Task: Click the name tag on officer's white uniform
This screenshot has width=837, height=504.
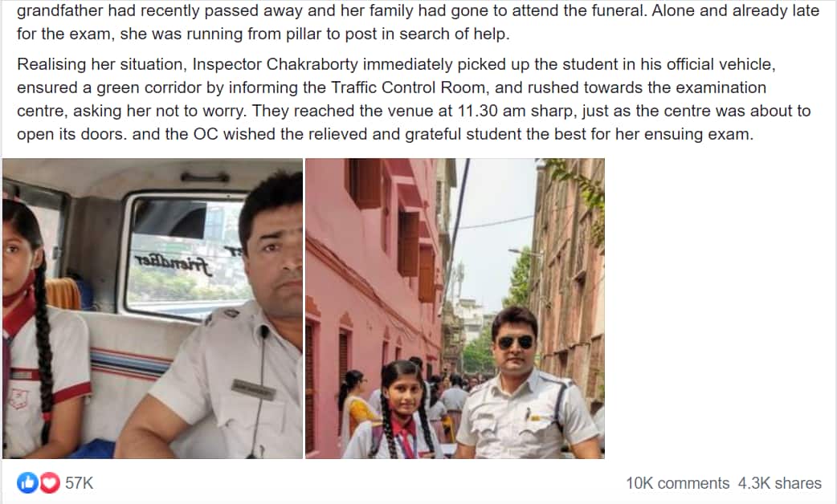Action: pos(254,390)
